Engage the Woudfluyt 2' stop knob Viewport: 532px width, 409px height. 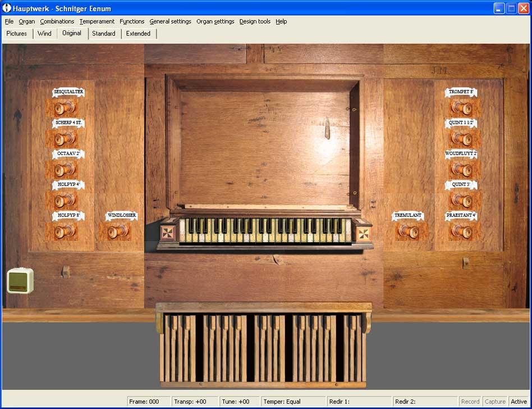pyautogui.click(x=462, y=169)
